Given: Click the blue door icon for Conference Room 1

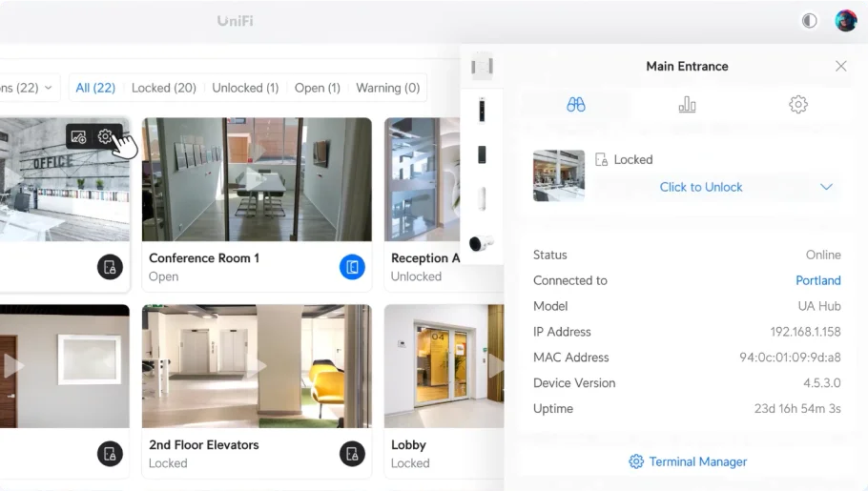Looking at the screenshot, I should [352, 267].
